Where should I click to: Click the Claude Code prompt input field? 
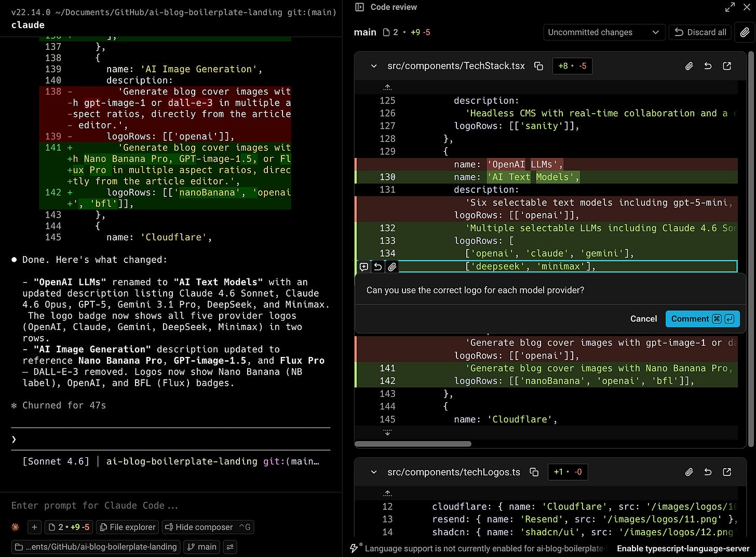[x=156, y=505]
